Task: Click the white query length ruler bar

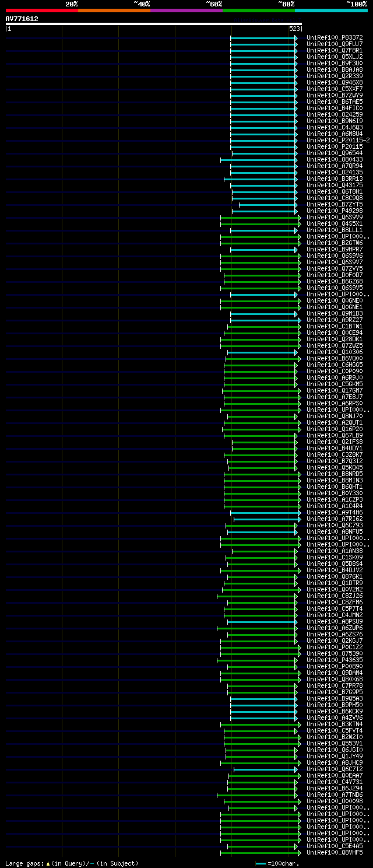Action: (153, 24)
